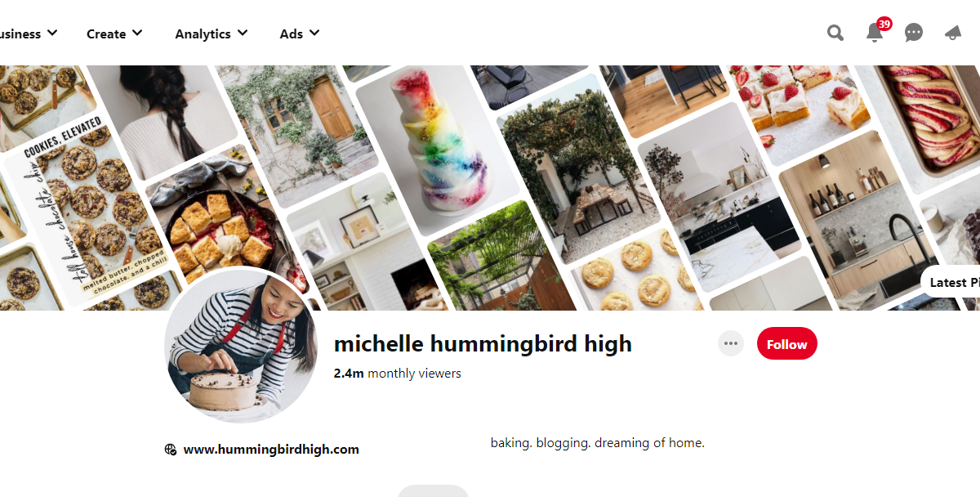Open the search magnifier icon
Screen dimensions: 980x497
[x=835, y=33]
